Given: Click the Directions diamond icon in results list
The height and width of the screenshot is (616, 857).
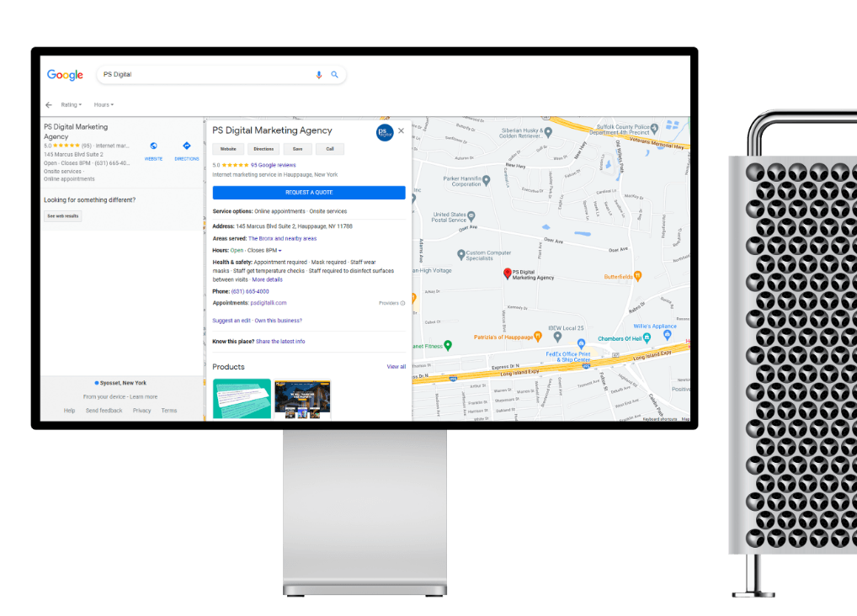Looking at the screenshot, I should (186, 146).
